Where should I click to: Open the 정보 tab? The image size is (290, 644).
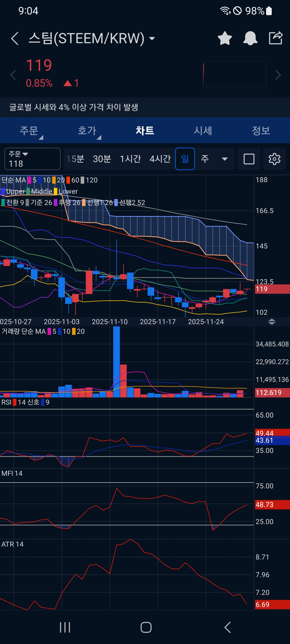(x=261, y=131)
